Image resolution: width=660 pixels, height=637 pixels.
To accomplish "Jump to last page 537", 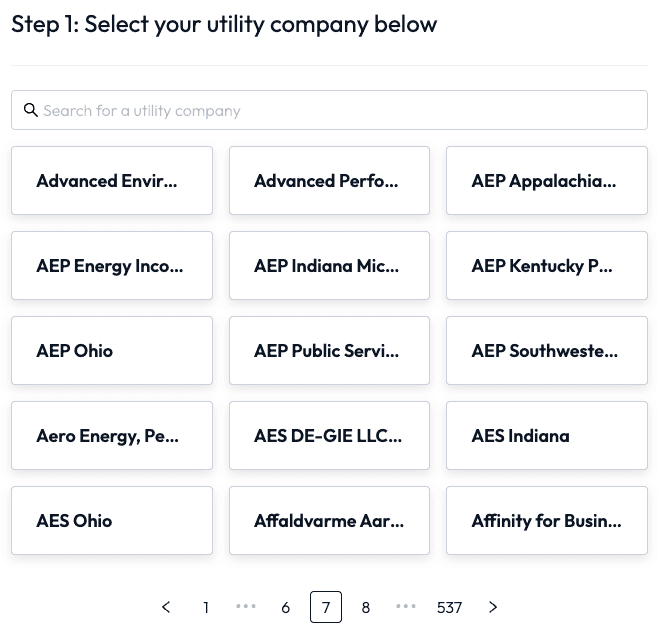I will [x=449, y=607].
